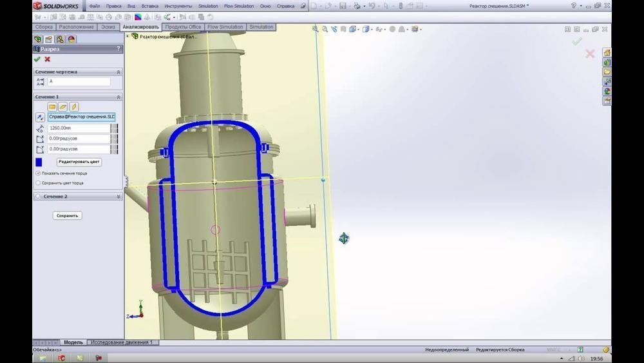Click the blue section color swatch

coord(39,162)
